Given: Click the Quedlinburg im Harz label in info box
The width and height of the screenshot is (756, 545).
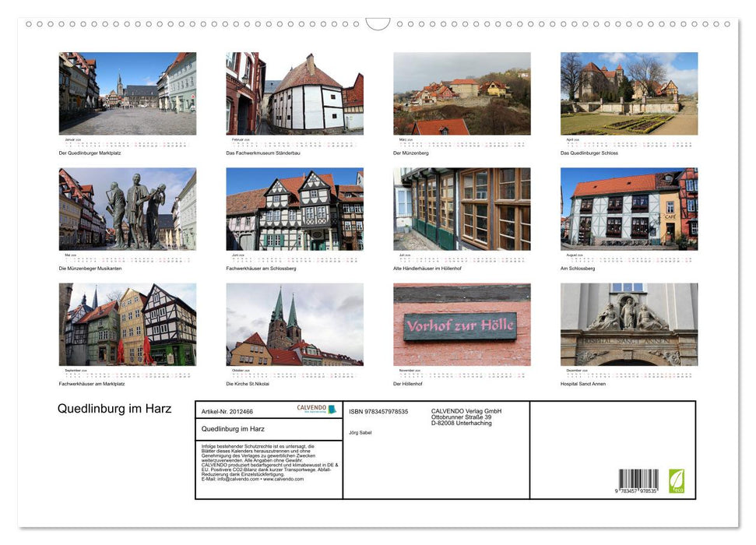Looking at the screenshot, I should (234, 427).
